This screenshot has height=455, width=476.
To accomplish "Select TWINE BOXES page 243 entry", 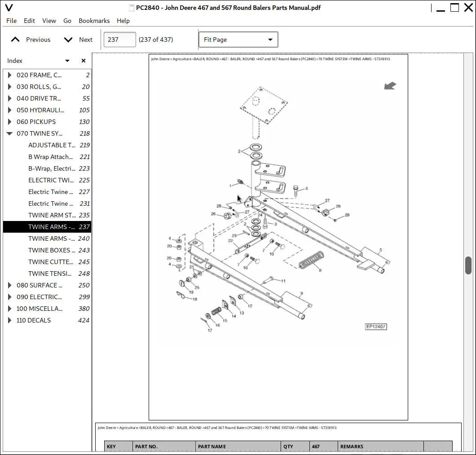I will click(47, 250).
